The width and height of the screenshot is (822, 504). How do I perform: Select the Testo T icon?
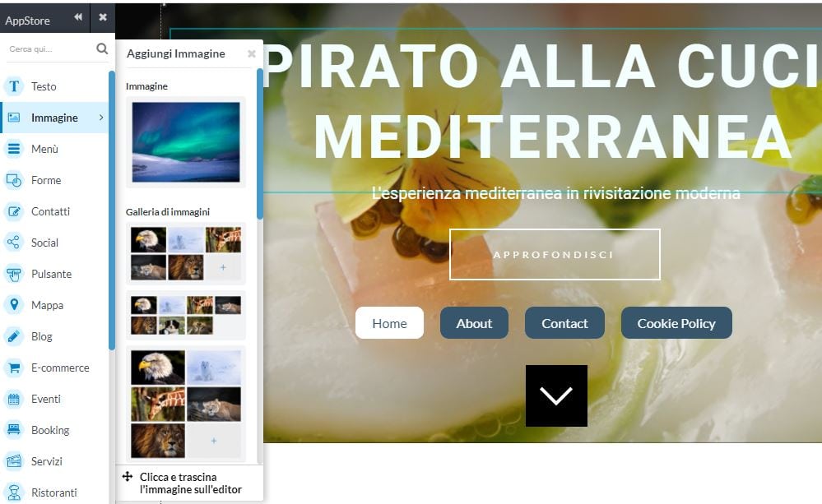click(x=14, y=86)
